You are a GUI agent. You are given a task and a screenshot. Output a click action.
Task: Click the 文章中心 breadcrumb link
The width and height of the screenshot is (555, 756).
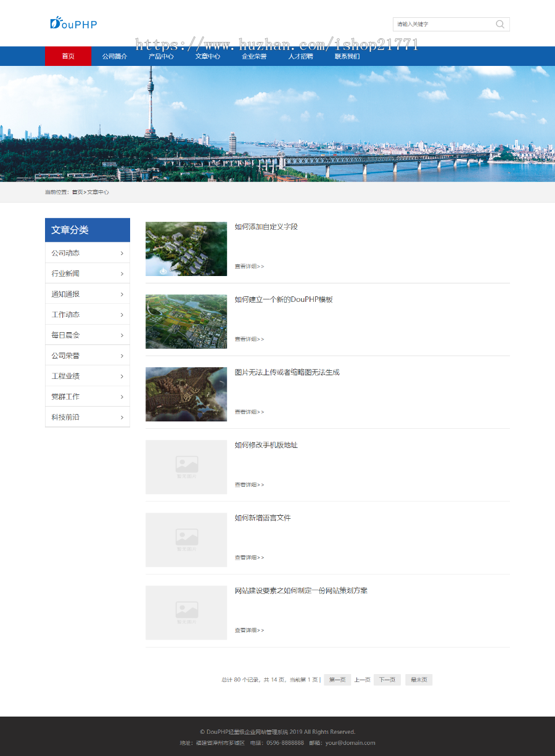click(x=99, y=192)
